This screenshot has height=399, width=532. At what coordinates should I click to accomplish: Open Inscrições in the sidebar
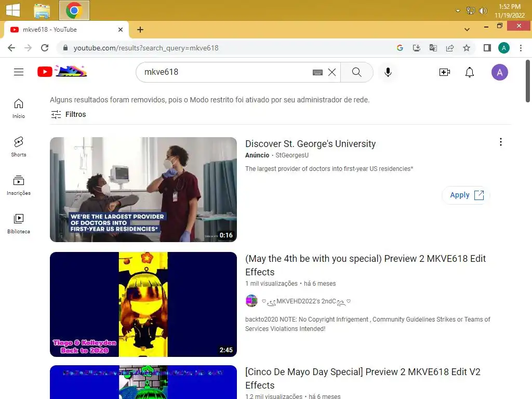(x=19, y=185)
